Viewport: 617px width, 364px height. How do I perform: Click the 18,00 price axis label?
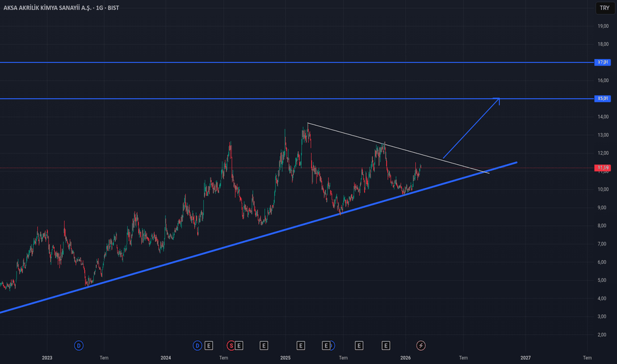coord(603,44)
